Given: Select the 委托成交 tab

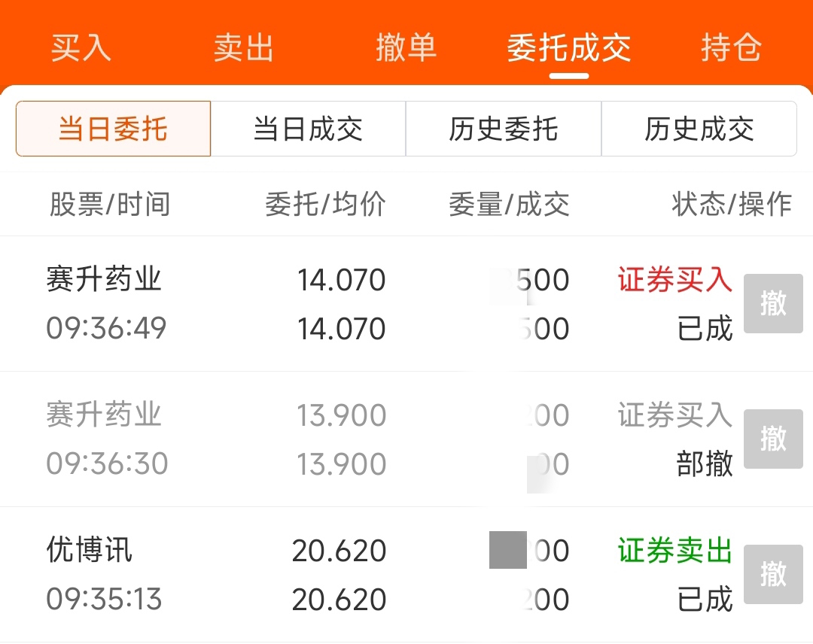Looking at the screenshot, I should [569, 47].
